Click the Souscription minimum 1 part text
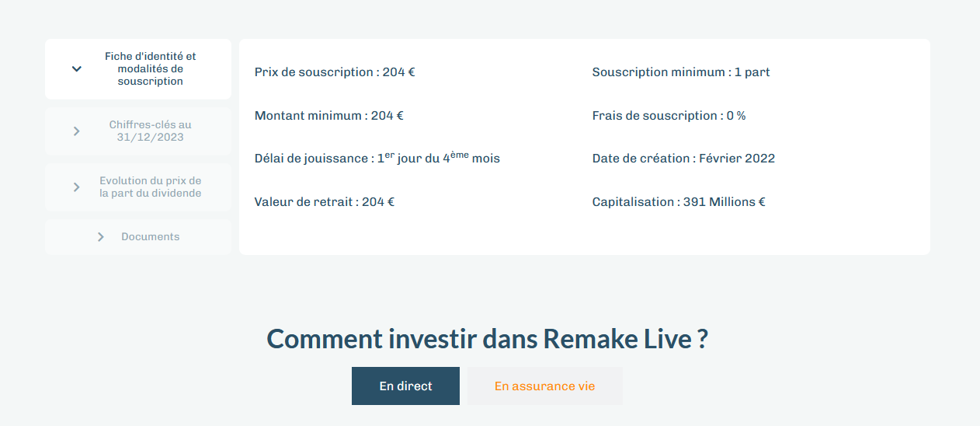980x426 pixels. tap(681, 72)
